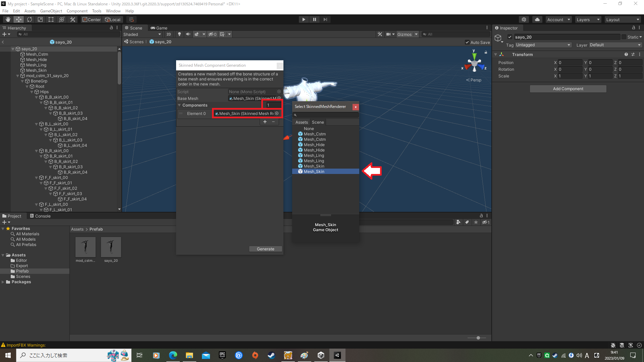Viewport: 644px width, 362px height.
Task: Open the custom editor tools button
Action: [72, 19]
